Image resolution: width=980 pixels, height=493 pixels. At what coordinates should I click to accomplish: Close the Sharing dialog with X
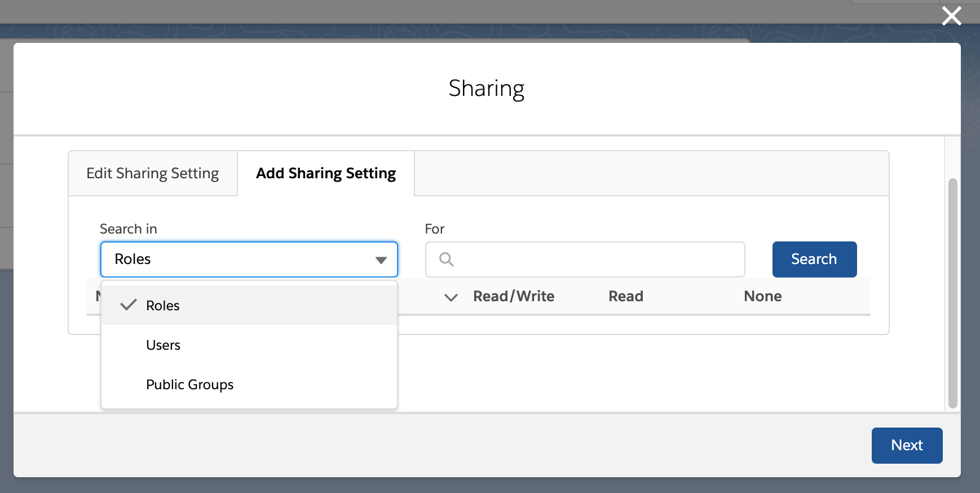[952, 16]
